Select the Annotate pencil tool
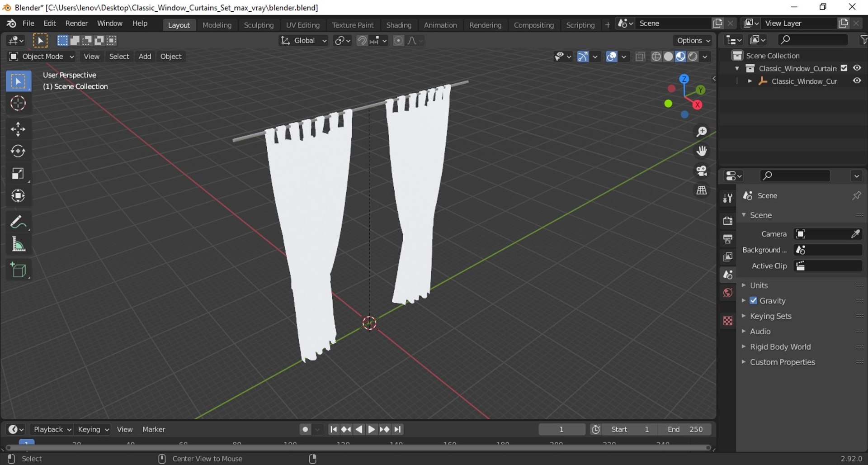Viewport: 868px width, 465px height. click(x=18, y=222)
